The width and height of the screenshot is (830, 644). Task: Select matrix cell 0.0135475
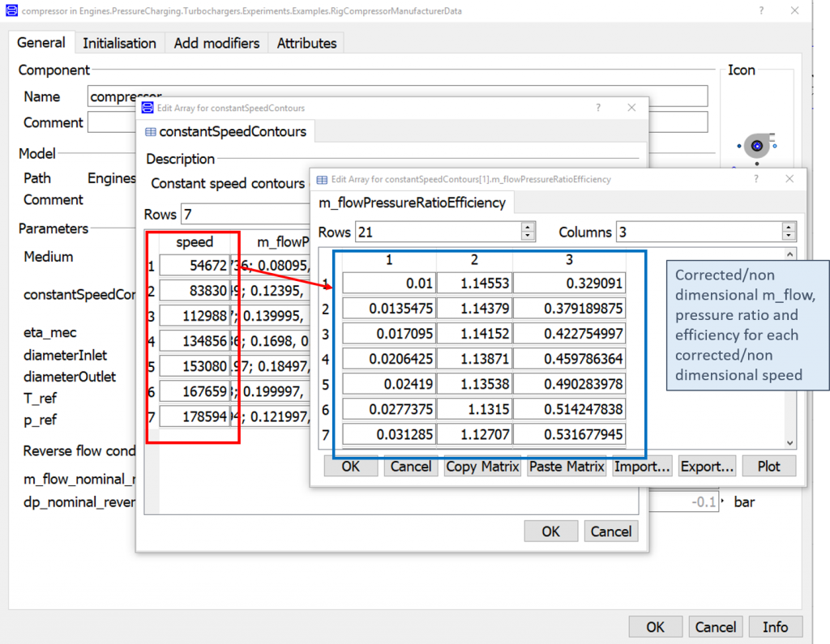pos(389,309)
